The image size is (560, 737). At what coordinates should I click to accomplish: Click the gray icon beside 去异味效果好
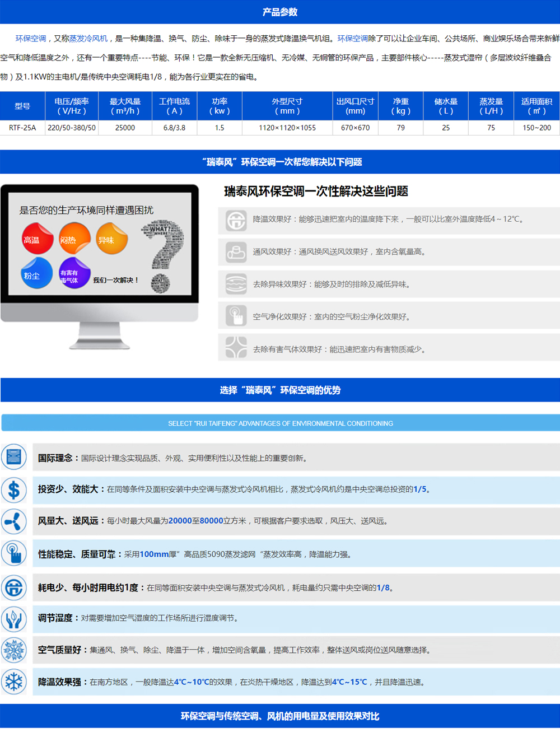click(236, 284)
